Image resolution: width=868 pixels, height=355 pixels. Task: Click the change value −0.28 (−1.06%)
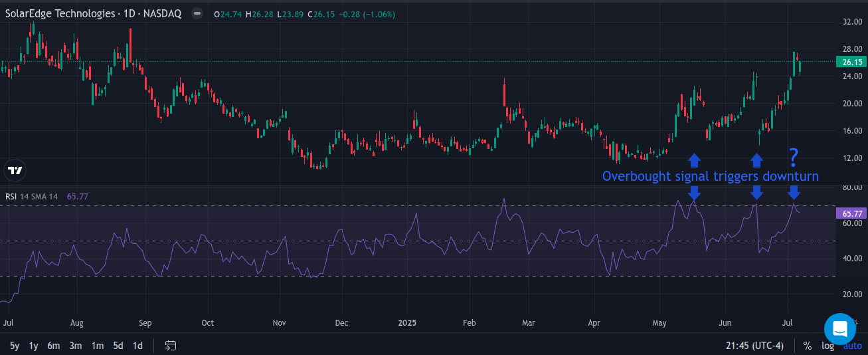pos(366,14)
